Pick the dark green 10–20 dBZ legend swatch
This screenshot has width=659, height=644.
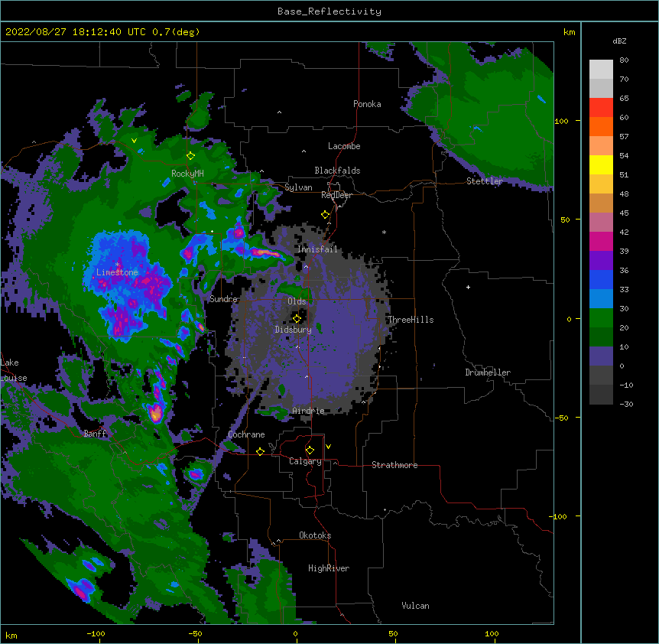601,337
